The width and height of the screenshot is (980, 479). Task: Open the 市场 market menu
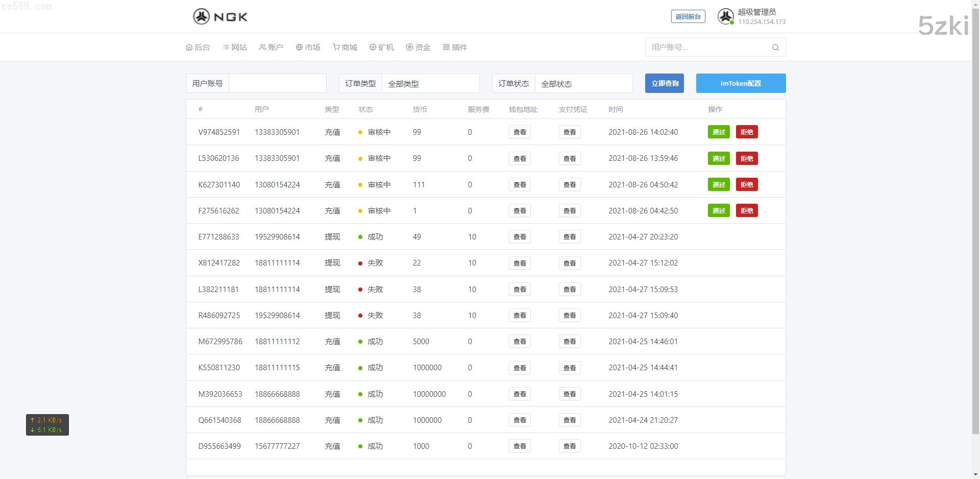coord(308,47)
